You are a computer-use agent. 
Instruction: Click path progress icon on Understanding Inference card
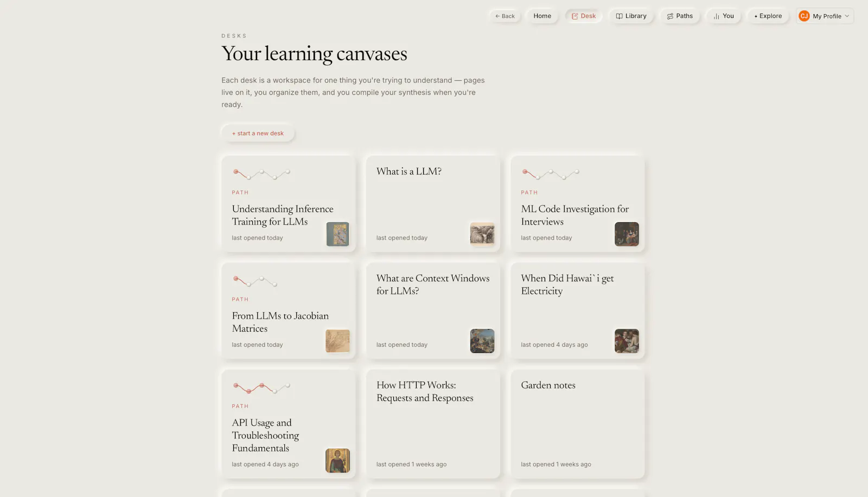click(261, 174)
